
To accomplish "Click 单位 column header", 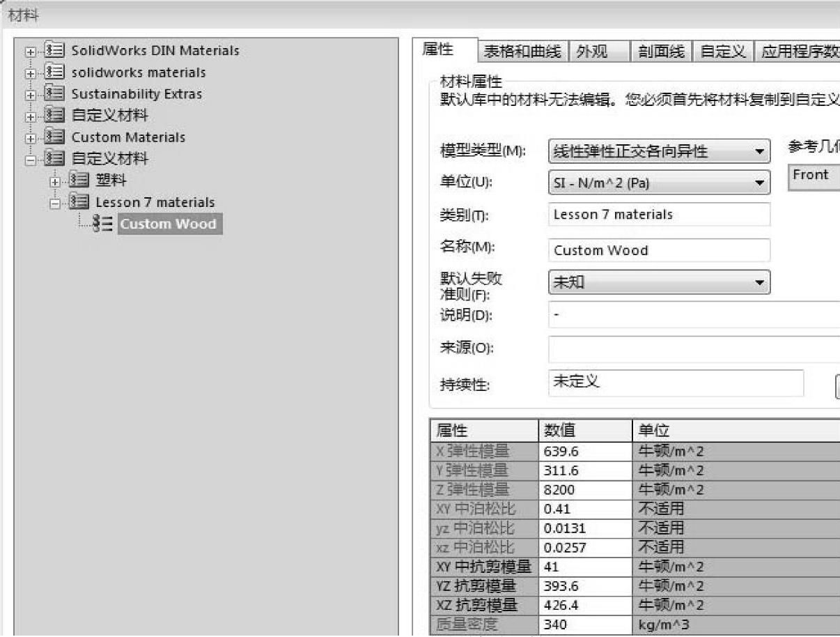I will (x=737, y=431).
